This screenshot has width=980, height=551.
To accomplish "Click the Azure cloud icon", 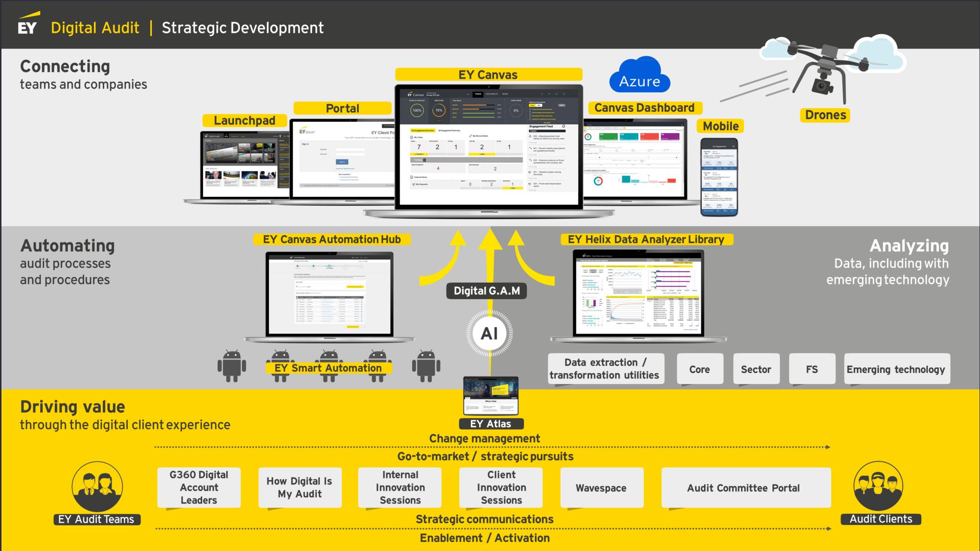I will pyautogui.click(x=639, y=74).
